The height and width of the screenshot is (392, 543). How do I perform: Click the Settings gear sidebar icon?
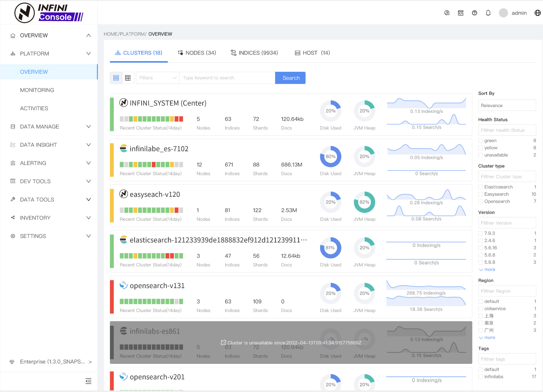point(13,236)
